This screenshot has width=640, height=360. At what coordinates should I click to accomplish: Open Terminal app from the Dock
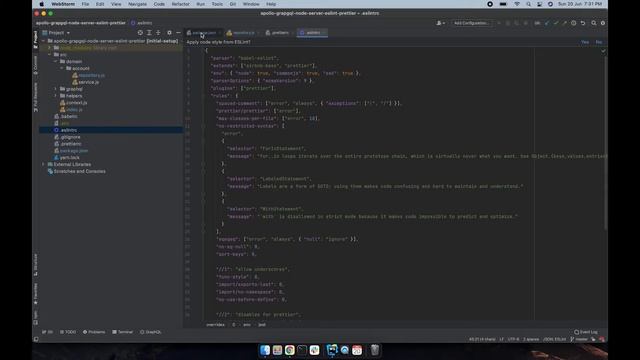tap(302, 350)
